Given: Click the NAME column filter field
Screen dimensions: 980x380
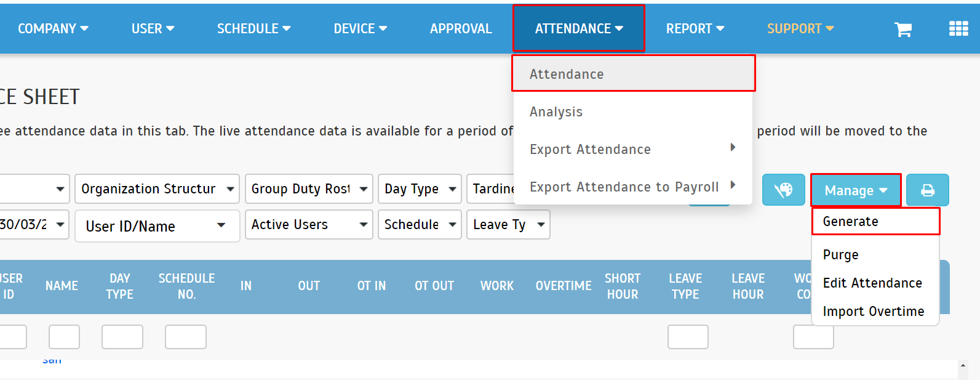Looking at the screenshot, I should [64, 337].
